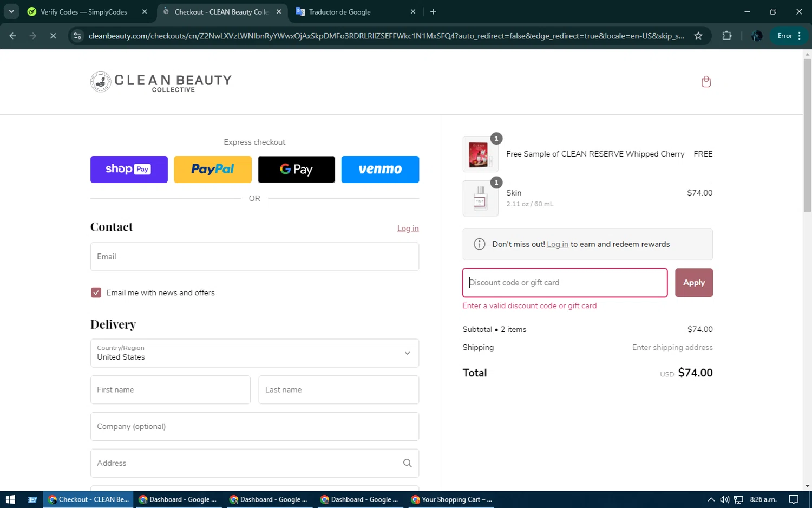
Task: Open the tab search dropdown arrow
Action: (11, 12)
